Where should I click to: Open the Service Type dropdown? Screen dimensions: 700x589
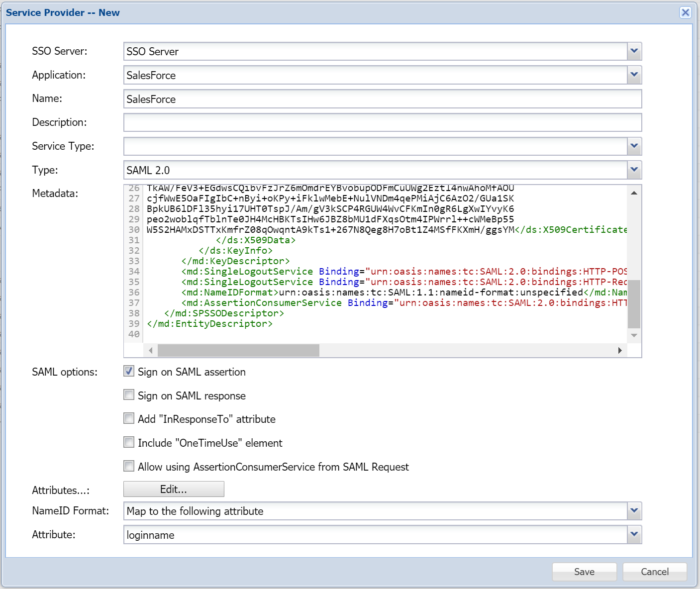(x=634, y=146)
